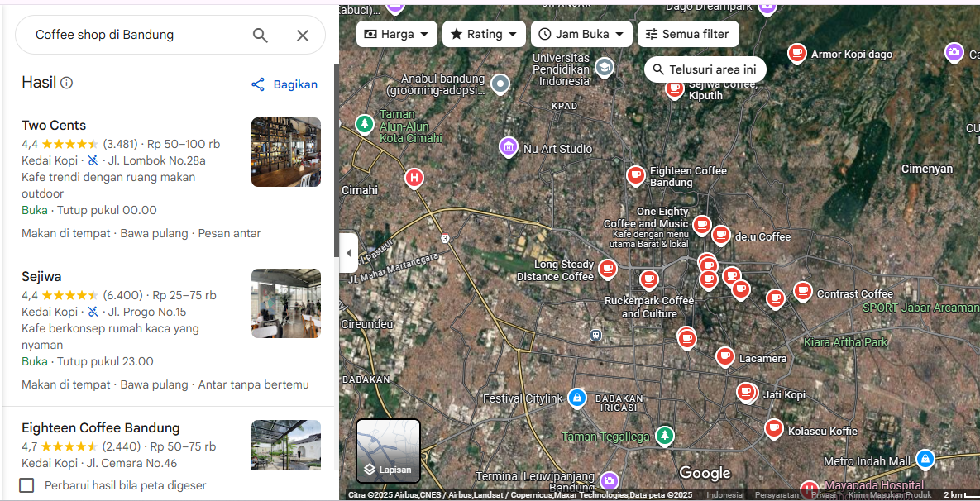Click the Privasi link in map footer
Viewport: 980px width, 501px height.
[x=823, y=494]
